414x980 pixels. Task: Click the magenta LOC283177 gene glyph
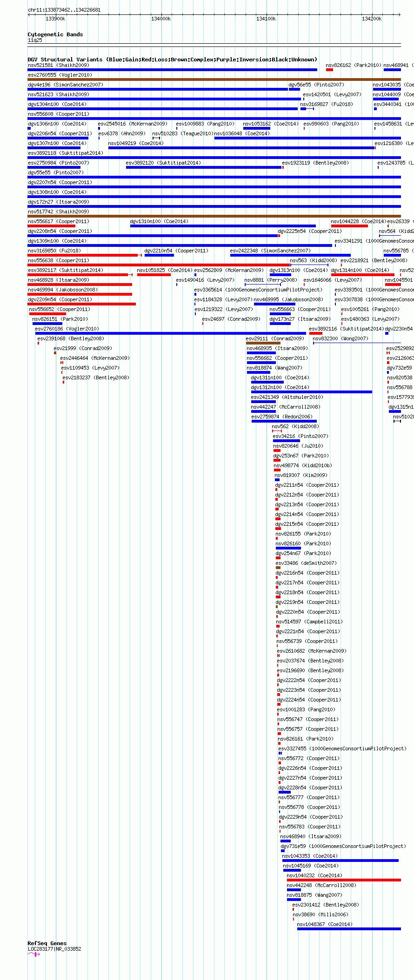[x=34, y=954]
